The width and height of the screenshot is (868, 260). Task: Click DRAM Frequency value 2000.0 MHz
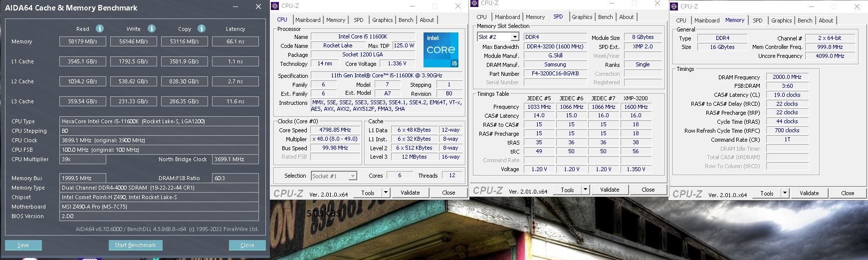(x=787, y=77)
